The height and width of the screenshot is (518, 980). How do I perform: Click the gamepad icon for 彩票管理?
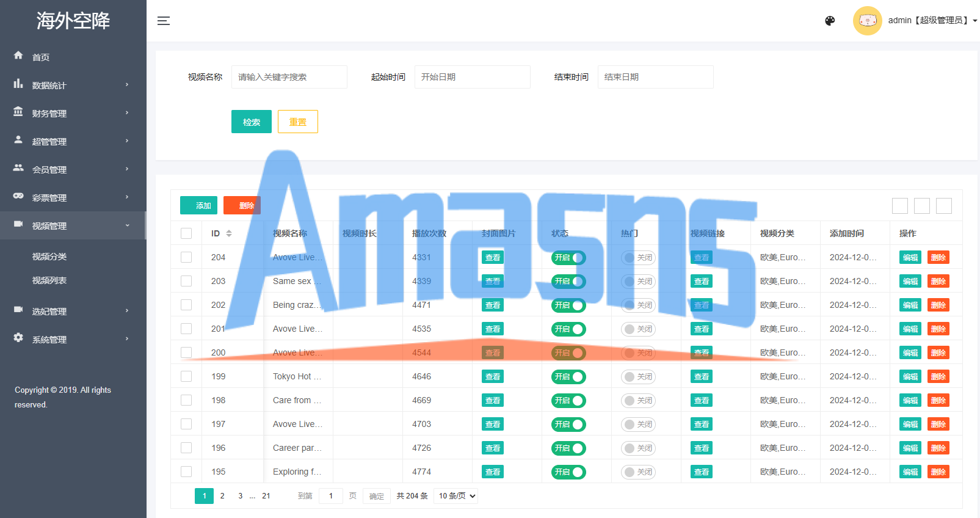pos(18,196)
